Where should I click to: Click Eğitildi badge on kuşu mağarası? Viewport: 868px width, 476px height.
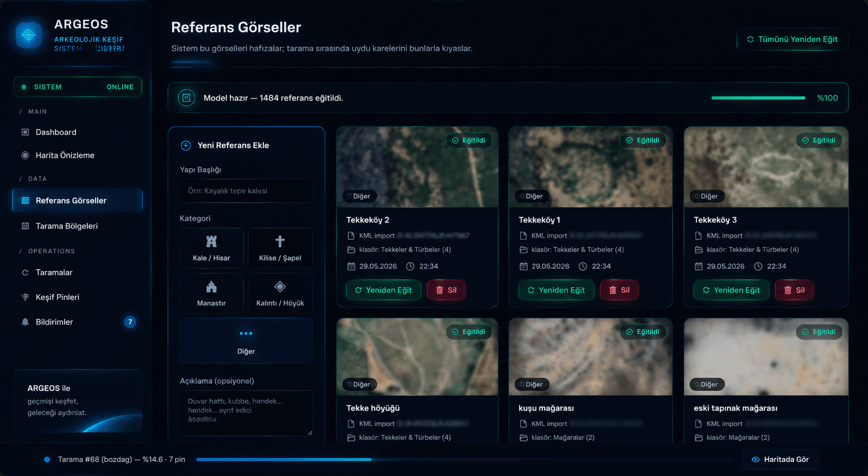pyautogui.click(x=643, y=332)
